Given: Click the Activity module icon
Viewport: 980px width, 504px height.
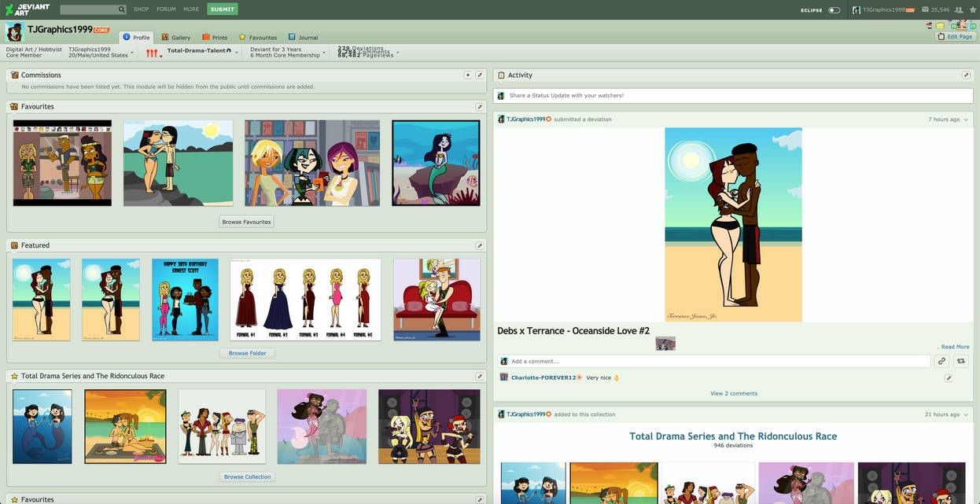Looking at the screenshot, I should [x=501, y=75].
